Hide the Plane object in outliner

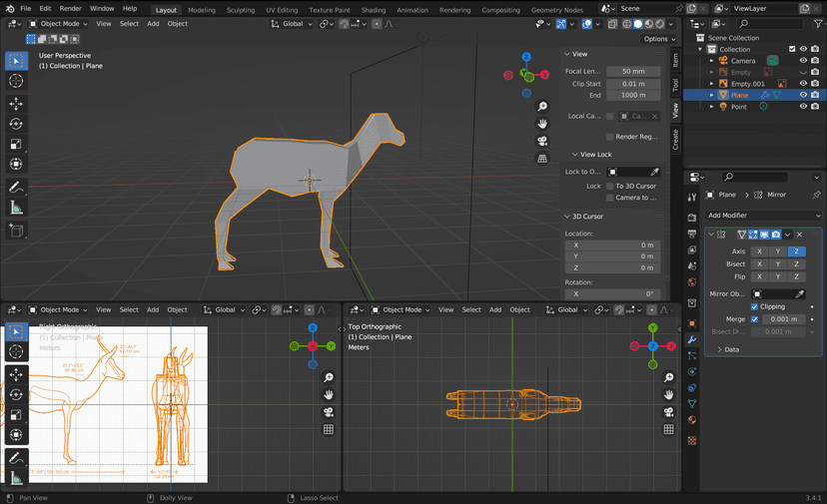802,95
